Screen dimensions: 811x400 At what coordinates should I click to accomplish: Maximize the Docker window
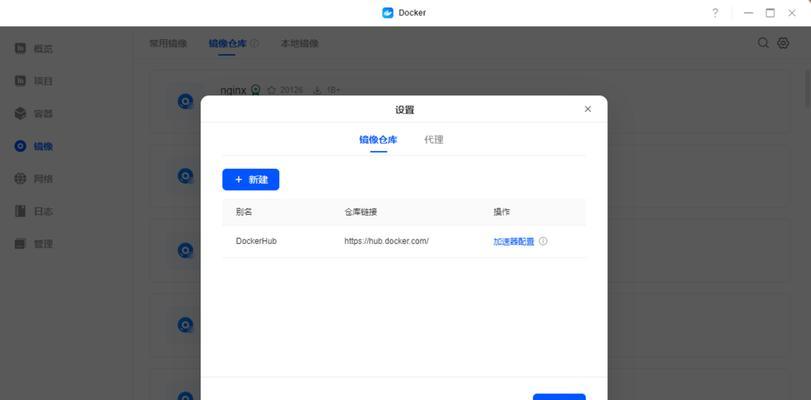point(770,13)
